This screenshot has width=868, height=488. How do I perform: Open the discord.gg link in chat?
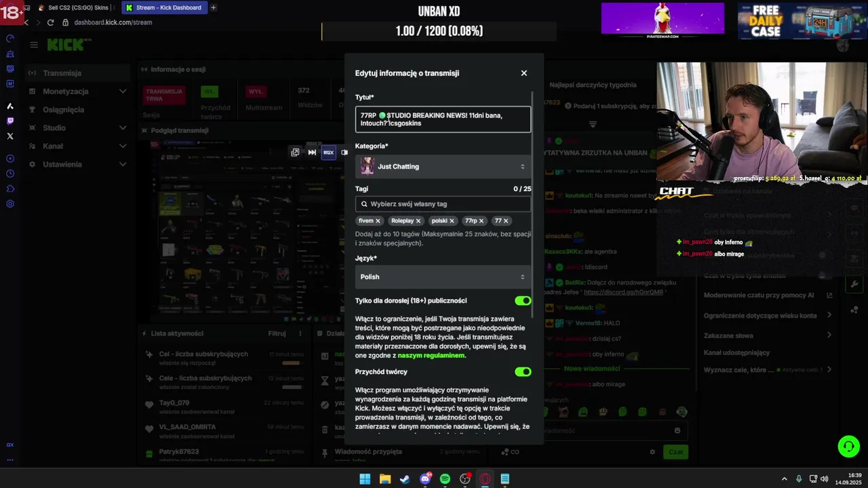[x=623, y=292]
